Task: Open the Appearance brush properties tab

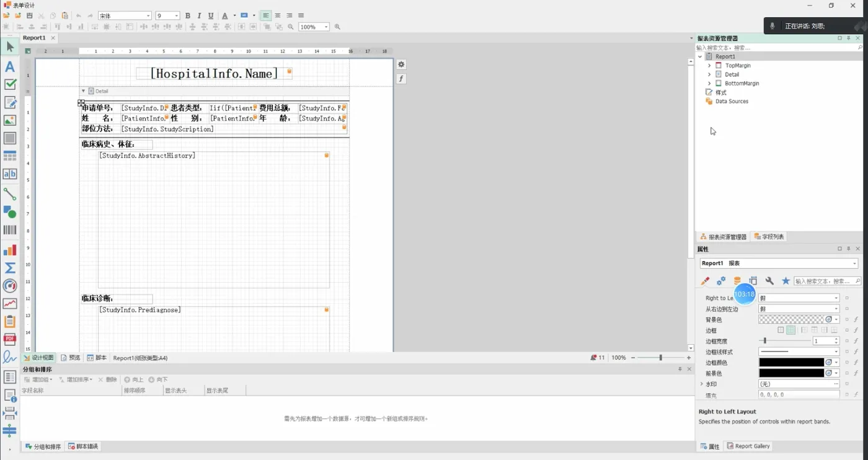Action: click(705, 281)
